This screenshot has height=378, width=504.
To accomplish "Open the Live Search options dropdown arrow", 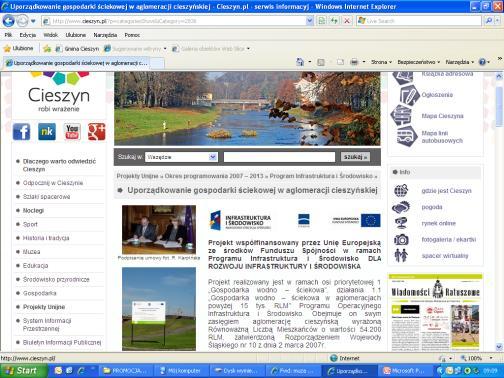I will tap(498, 21).
